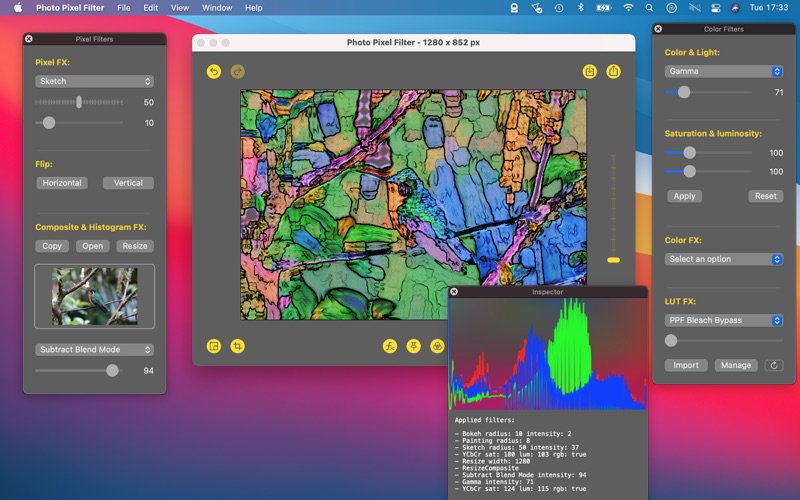Launch Siri from the menu bar
800x500 pixels.
pos(735,8)
